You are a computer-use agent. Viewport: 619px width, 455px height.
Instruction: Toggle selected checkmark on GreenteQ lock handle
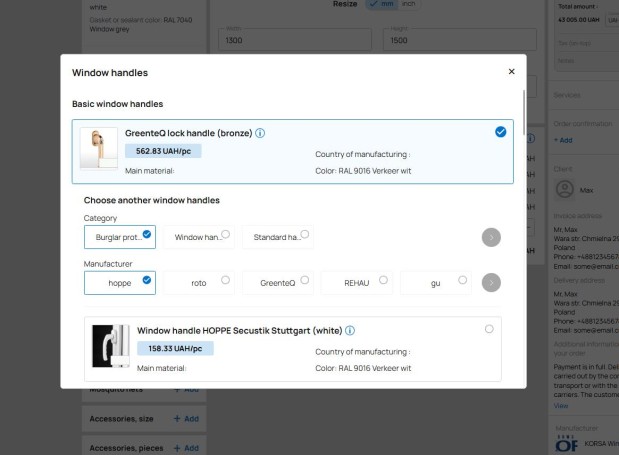[500, 132]
